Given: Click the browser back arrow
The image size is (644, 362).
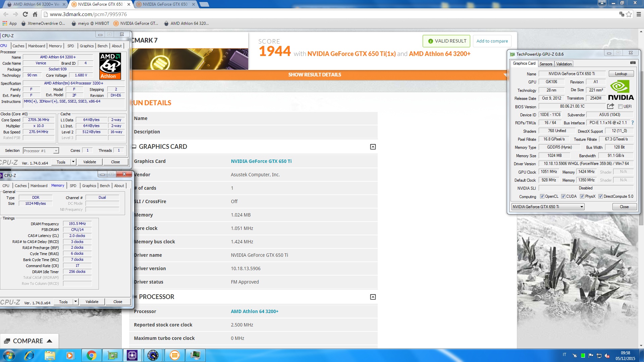Looking at the screenshot, I should click(6, 14).
